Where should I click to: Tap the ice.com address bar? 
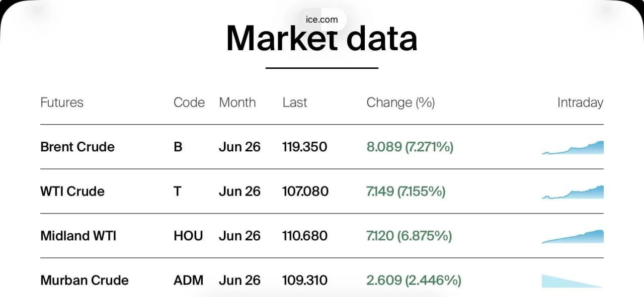point(322,20)
